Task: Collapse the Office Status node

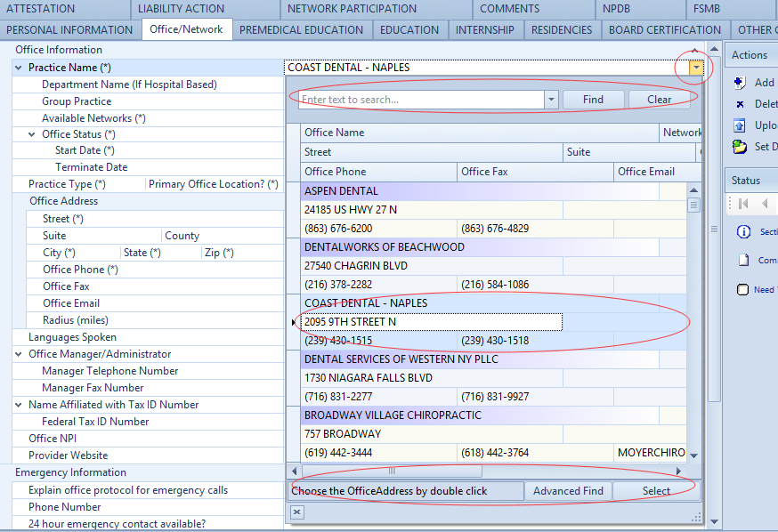Action: coord(32,134)
